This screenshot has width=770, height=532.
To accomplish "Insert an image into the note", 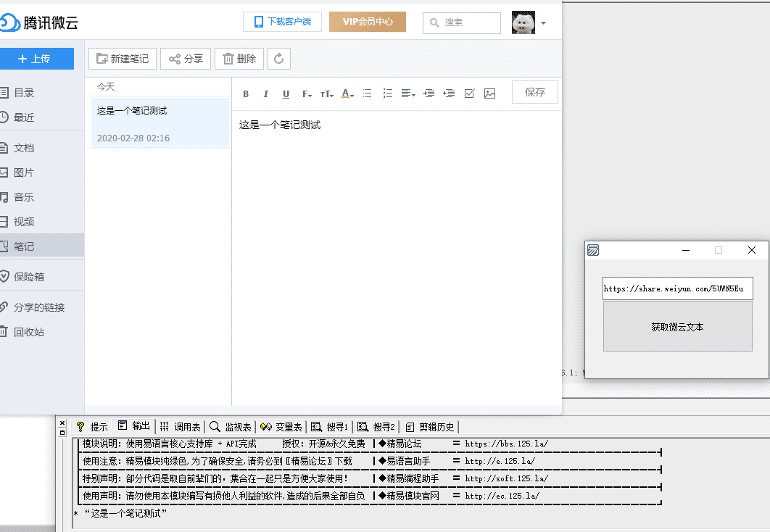I will click(x=489, y=93).
